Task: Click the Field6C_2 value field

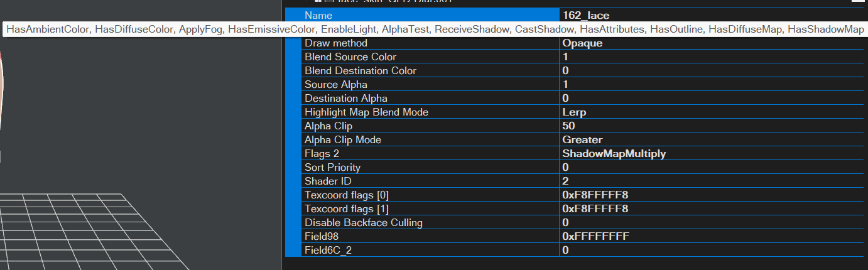Action: point(713,250)
